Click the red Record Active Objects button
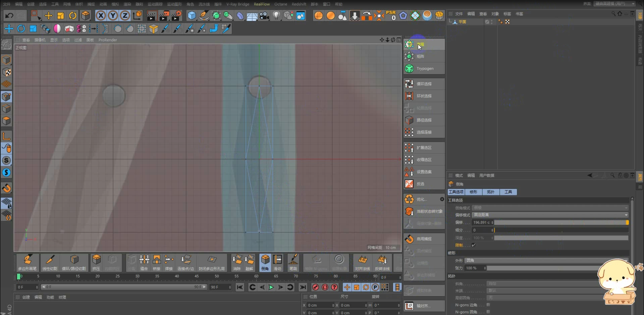Image resolution: width=644 pixels, height=315 pixels. pyautogui.click(x=315, y=287)
